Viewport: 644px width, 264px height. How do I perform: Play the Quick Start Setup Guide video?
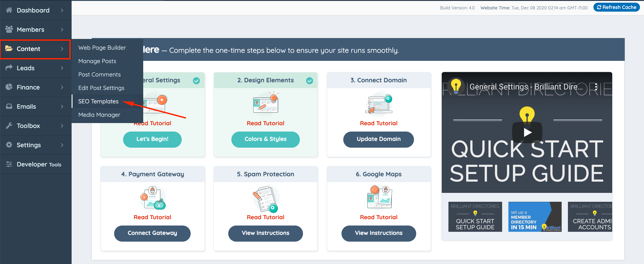[x=527, y=132]
